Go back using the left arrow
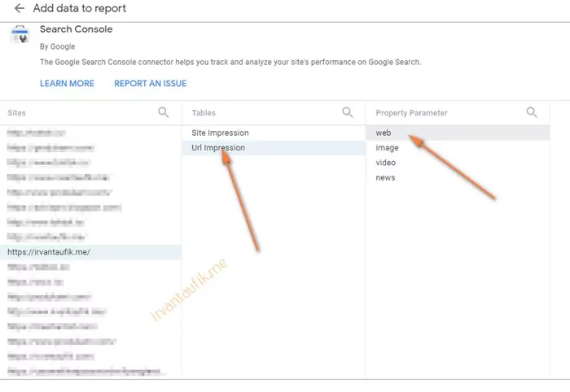Image resolution: width=570 pixels, height=392 pixels. pyautogui.click(x=20, y=8)
